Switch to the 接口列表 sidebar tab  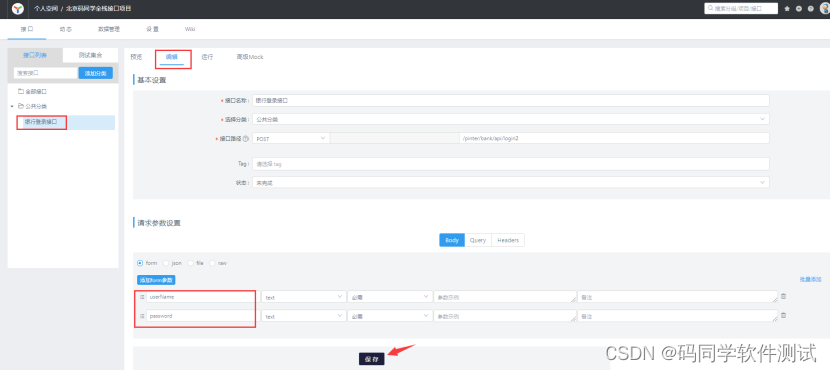click(x=35, y=55)
